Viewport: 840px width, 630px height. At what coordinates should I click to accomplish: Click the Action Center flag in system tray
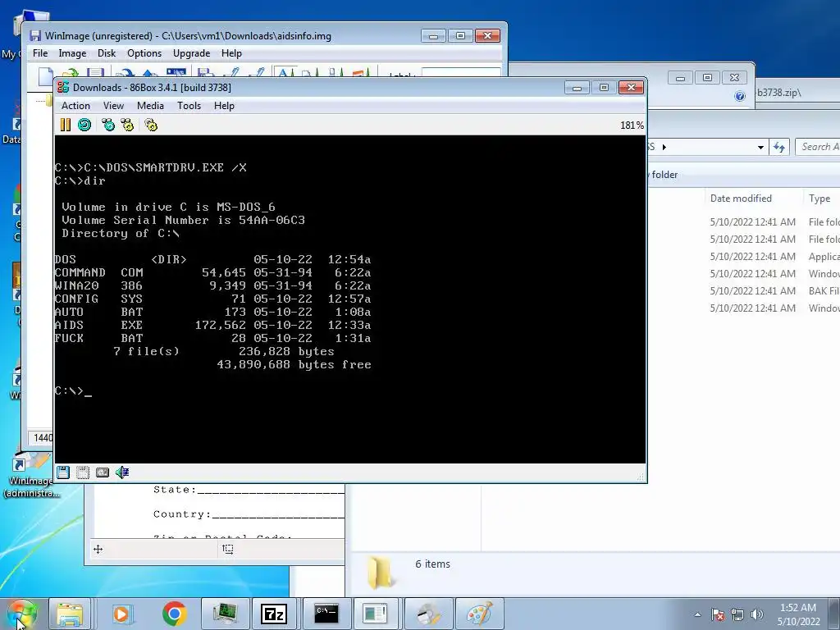(718, 614)
